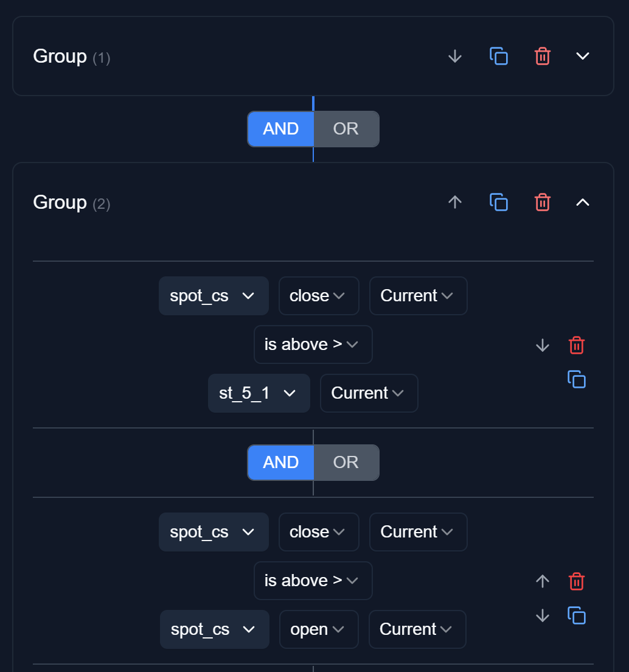629x672 pixels.
Task: Delete the spot_cs open comparison condition
Action: tap(576, 581)
